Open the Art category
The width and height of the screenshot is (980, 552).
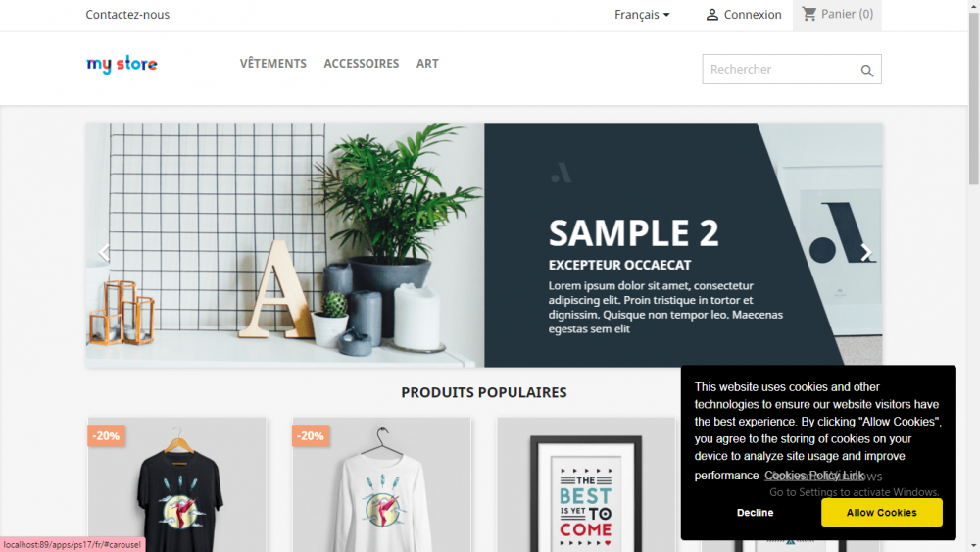[x=427, y=63]
